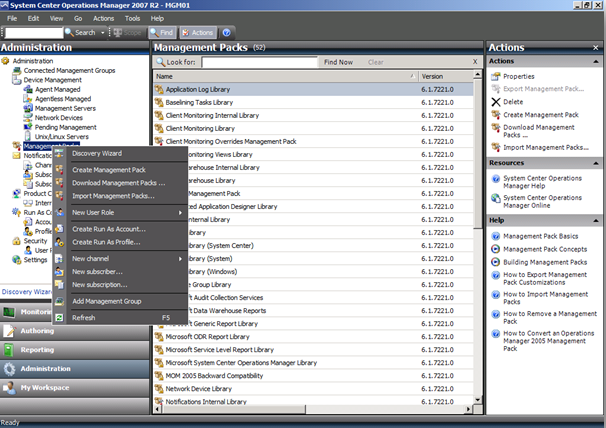This screenshot has width=606, height=428.
Task: Sort by Version column header
Action: (x=446, y=77)
